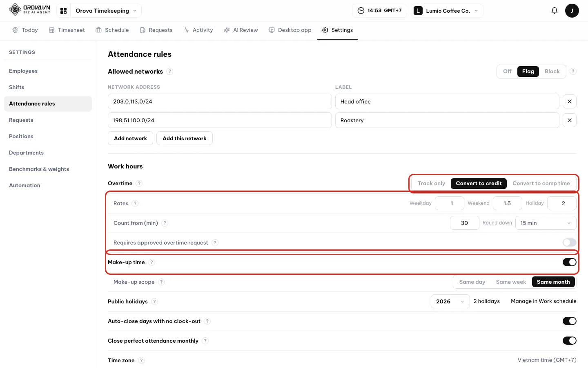Image resolution: width=588 pixels, height=368 pixels.
Task: Show help for Count from (min)
Action: (165, 223)
